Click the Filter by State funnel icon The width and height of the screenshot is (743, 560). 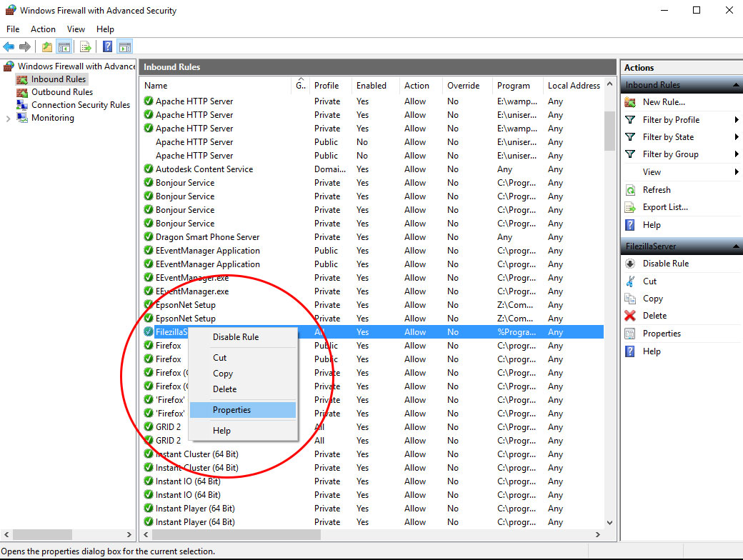tap(630, 137)
